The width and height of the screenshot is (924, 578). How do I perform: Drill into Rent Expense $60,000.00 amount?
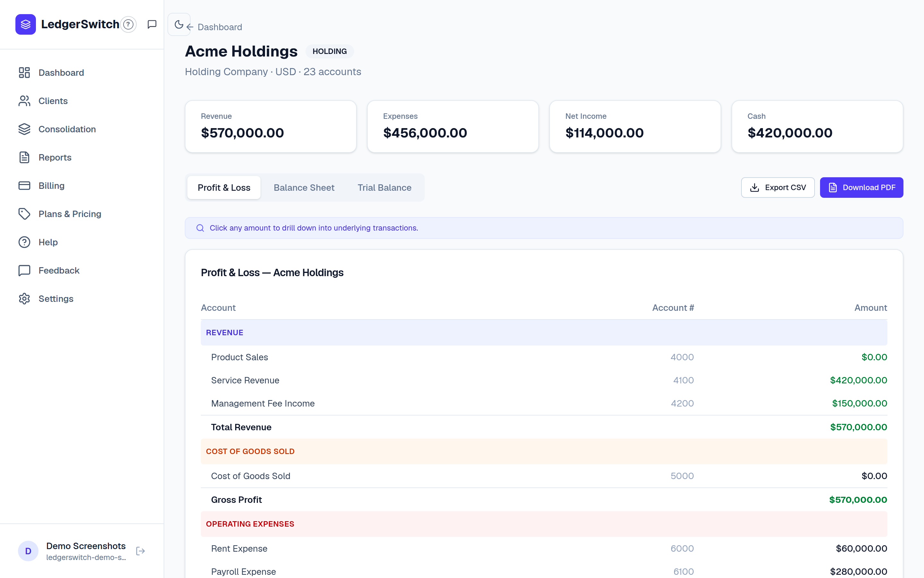pos(861,548)
